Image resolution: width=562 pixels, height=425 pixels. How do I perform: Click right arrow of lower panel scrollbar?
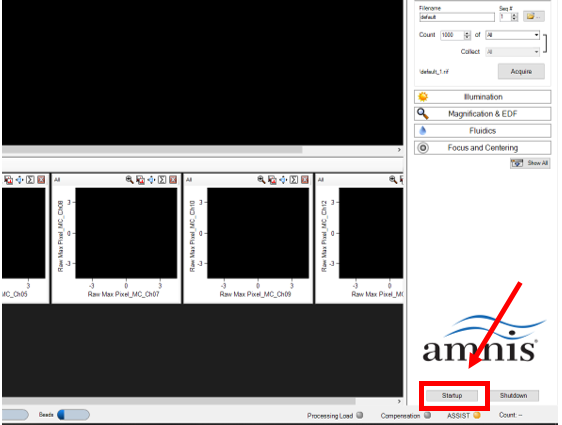[x=399, y=401]
